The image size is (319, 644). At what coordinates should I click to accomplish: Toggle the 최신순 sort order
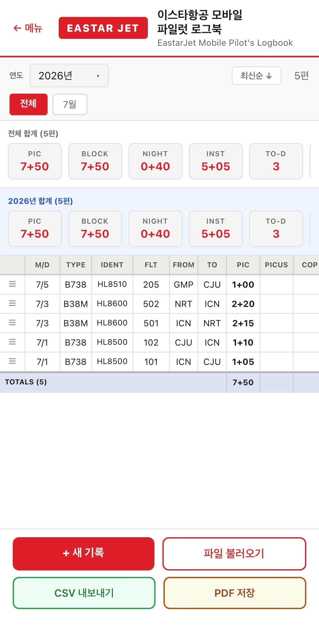point(256,76)
